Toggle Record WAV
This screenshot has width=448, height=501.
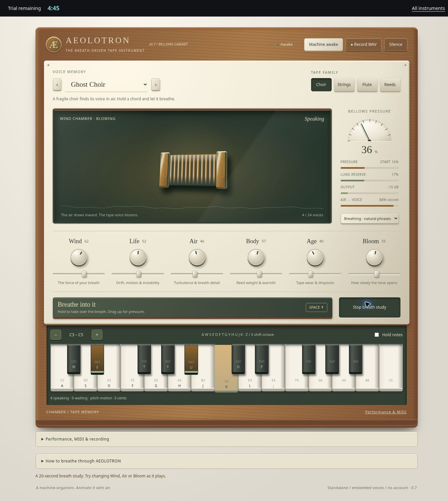pyautogui.click(x=364, y=45)
